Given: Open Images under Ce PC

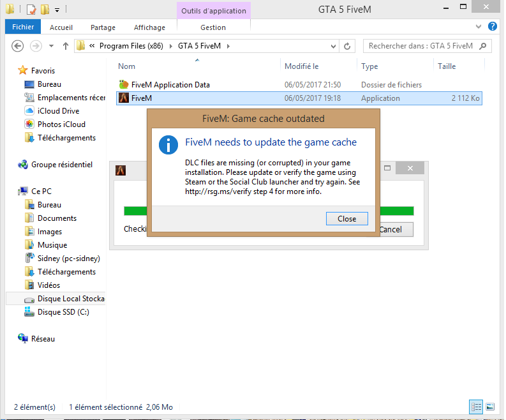Looking at the screenshot, I should pyautogui.click(x=49, y=232).
